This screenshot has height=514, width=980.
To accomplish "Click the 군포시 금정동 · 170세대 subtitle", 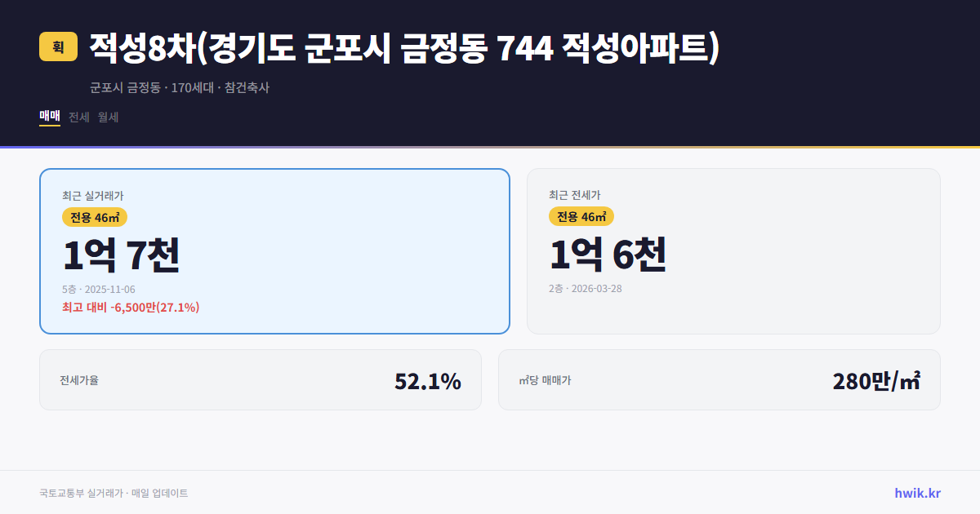I will coord(178,88).
